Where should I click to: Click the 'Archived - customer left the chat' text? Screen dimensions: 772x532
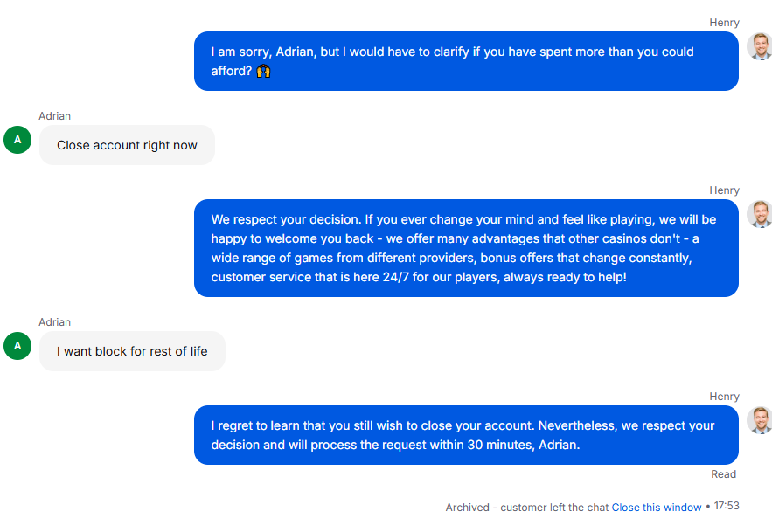(527, 507)
